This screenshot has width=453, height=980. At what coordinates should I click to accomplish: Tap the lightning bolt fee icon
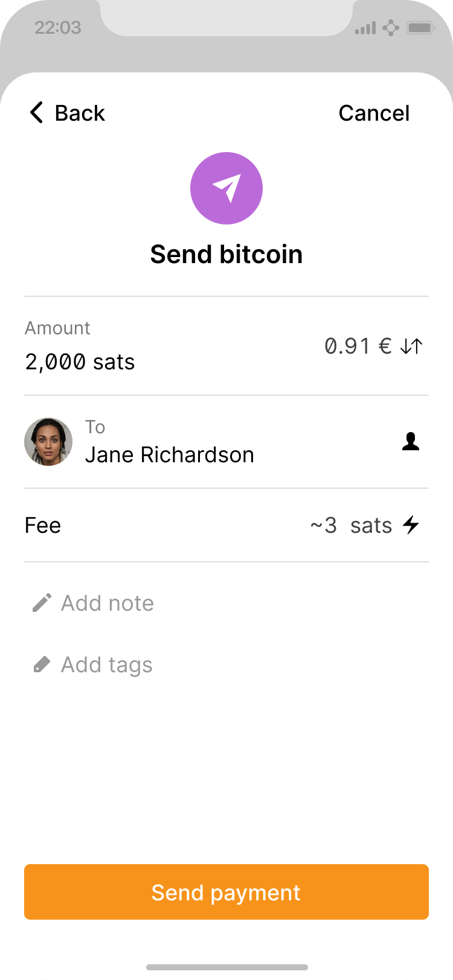411,525
